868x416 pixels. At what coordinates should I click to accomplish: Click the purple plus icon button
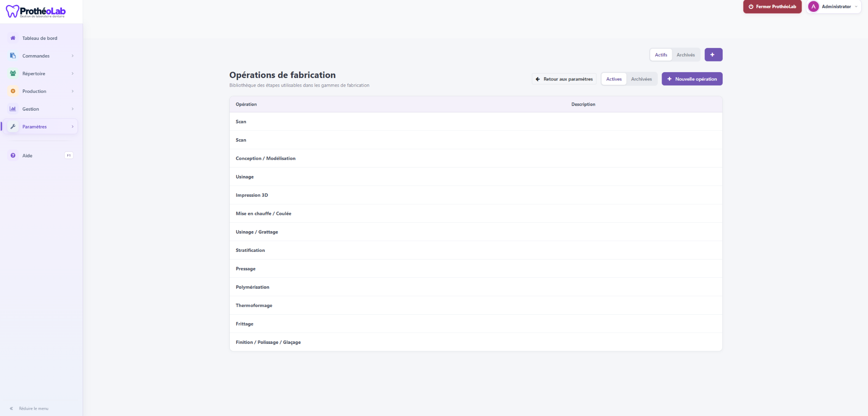pyautogui.click(x=713, y=55)
